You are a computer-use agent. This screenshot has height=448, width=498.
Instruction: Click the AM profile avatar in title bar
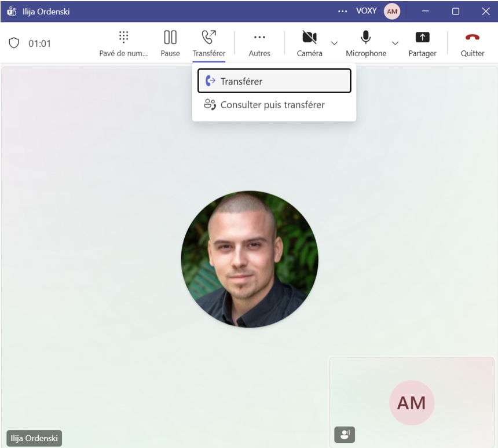click(392, 12)
